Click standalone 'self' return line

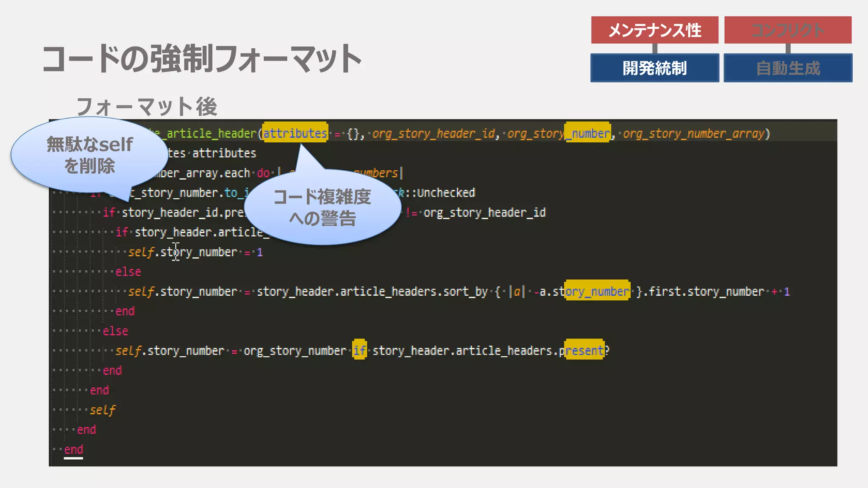pos(103,410)
